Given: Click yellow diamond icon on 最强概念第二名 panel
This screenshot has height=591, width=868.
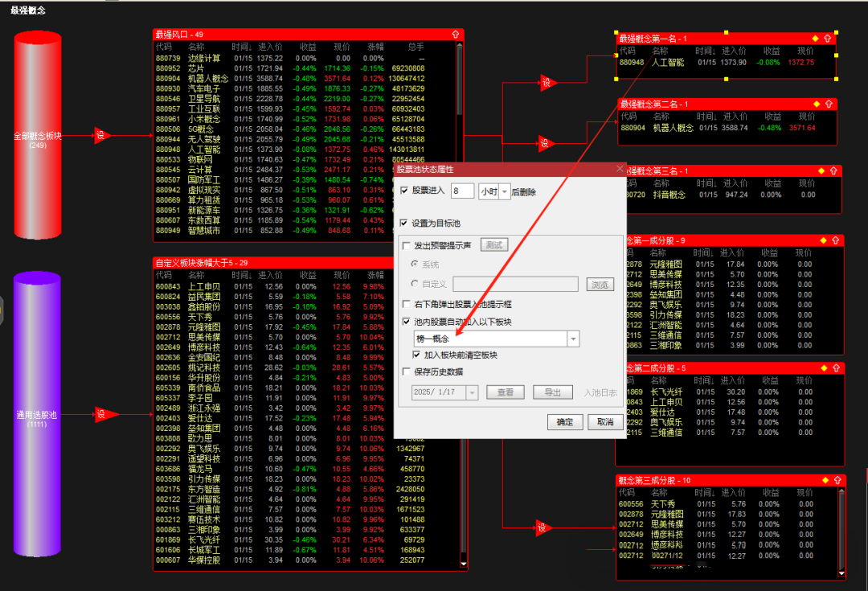Looking at the screenshot, I should (x=817, y=105).
